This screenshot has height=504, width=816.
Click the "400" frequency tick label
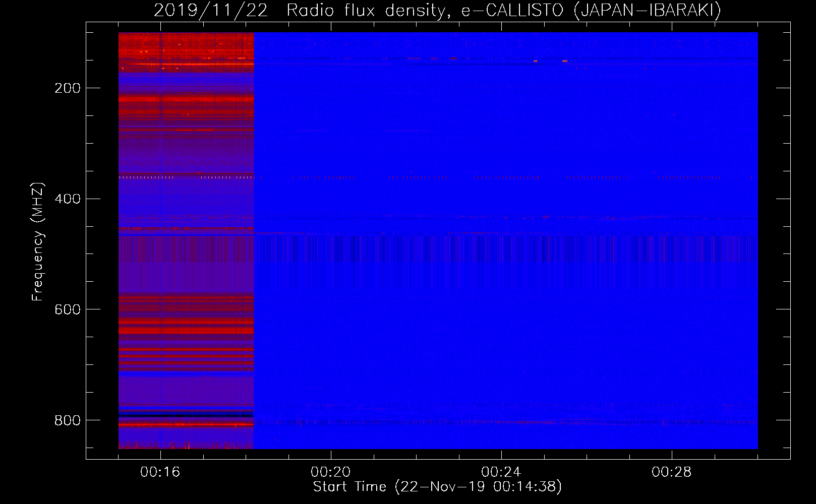pyautogui.click(x=68, y=199)
